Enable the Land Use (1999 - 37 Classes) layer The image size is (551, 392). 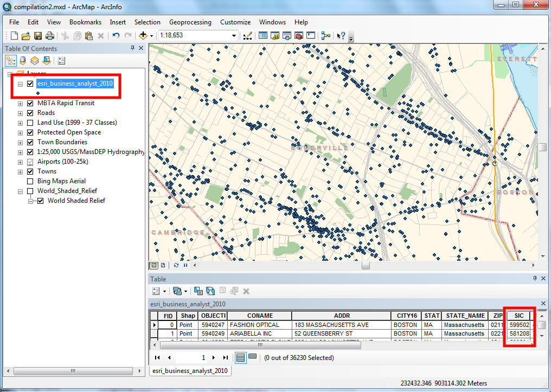click(30, 123)
